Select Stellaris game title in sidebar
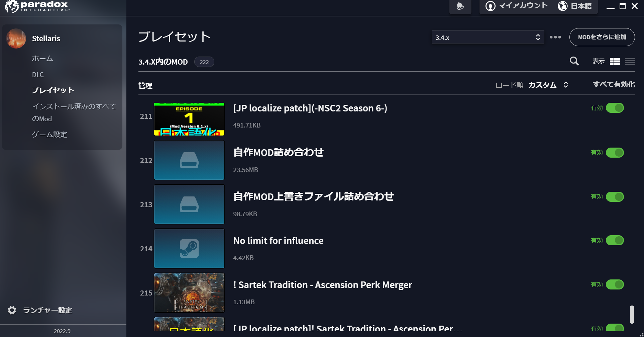 point(46,38)
